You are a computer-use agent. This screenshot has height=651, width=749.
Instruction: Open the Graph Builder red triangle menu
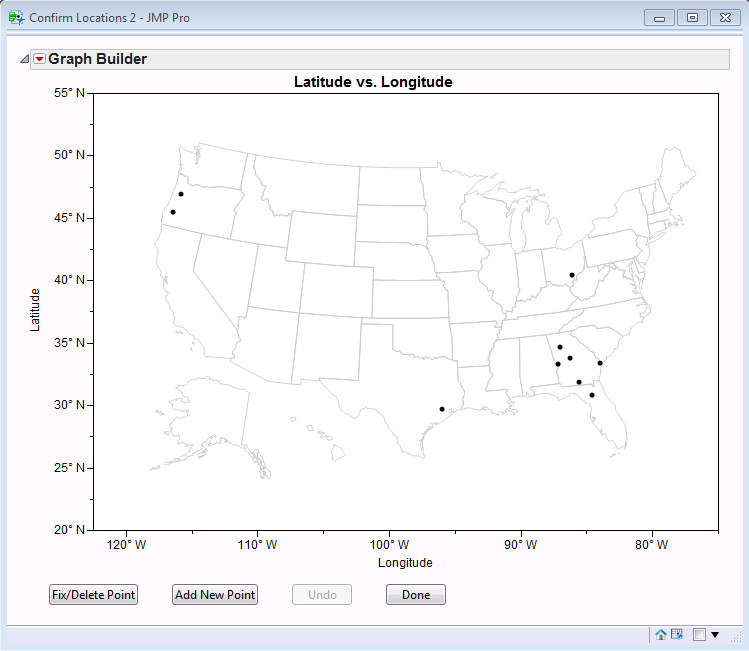[40, 59]
